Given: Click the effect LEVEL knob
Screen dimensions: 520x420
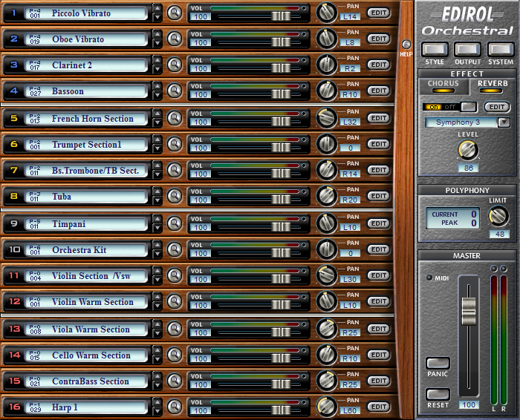Looking at the screenshot, I should coord(468,150).
